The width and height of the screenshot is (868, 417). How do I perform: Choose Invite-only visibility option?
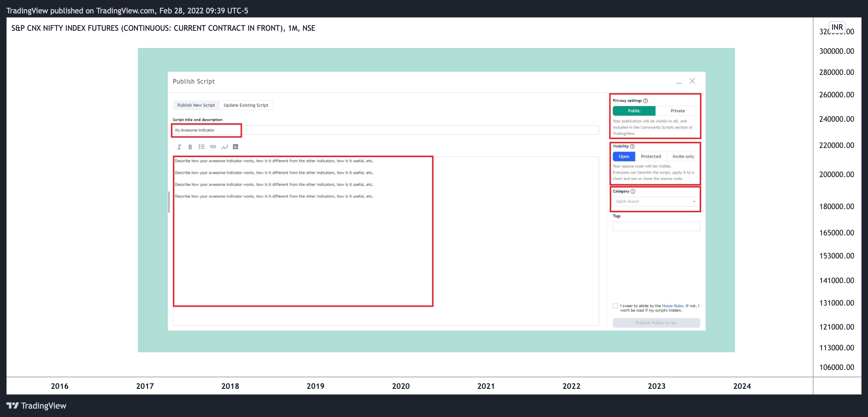(x=683, y=157)
